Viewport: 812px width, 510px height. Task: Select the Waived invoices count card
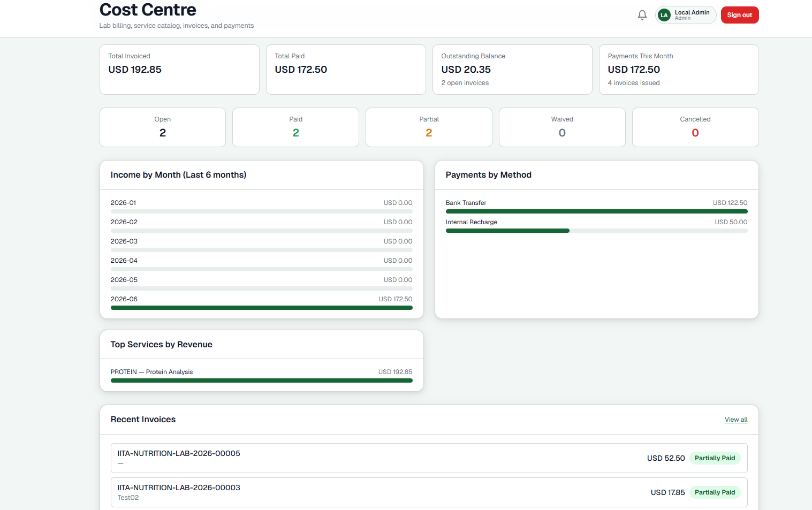[562, 127]
